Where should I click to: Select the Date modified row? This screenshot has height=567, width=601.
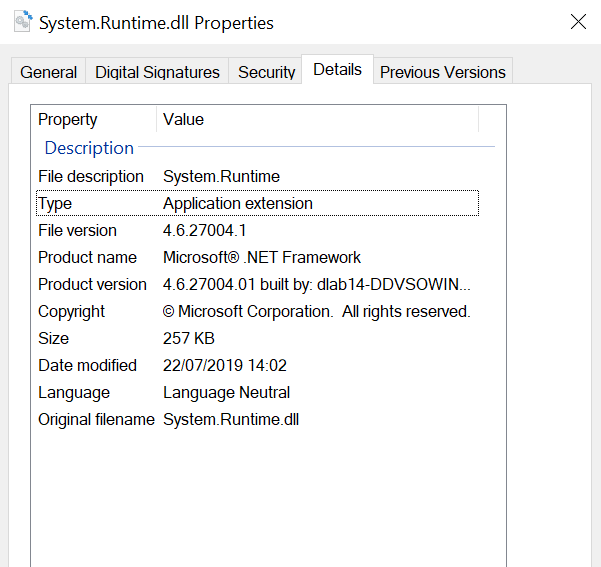point(258,365)
